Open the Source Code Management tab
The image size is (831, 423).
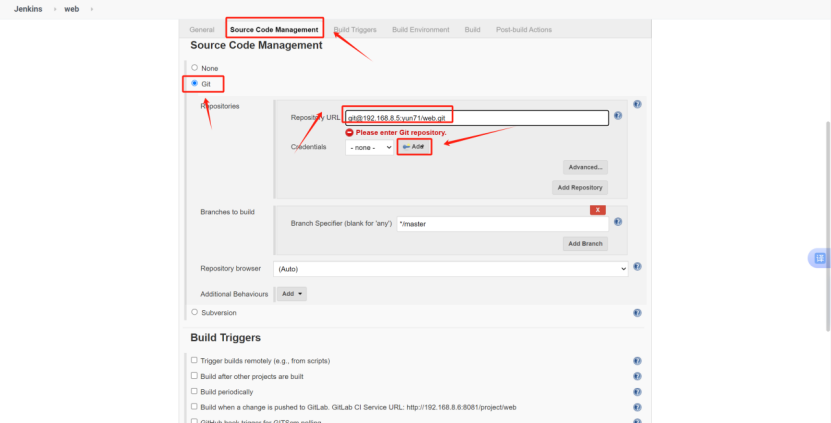[274, 30]
